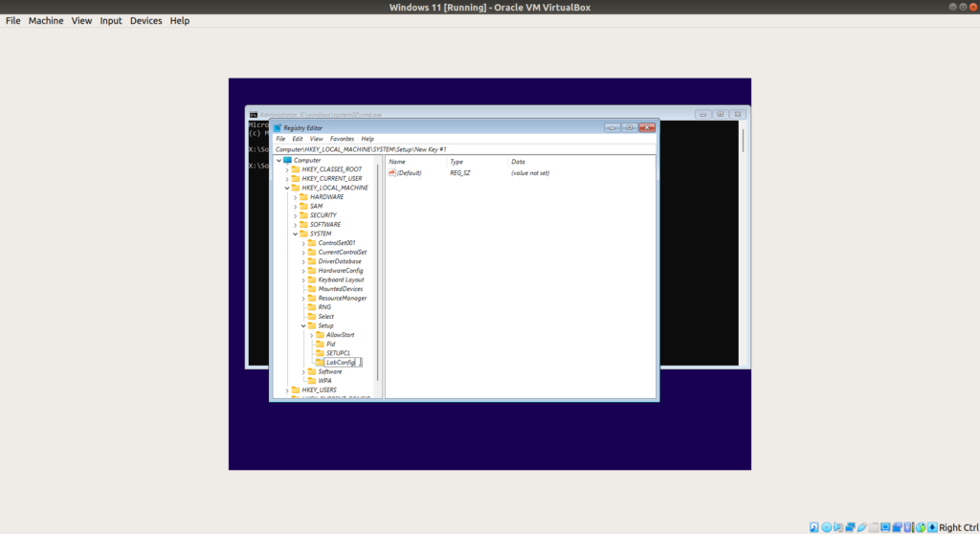Click the display settings status icon
Viewport: 980px width, 534px height.
(x=885, y=527)
